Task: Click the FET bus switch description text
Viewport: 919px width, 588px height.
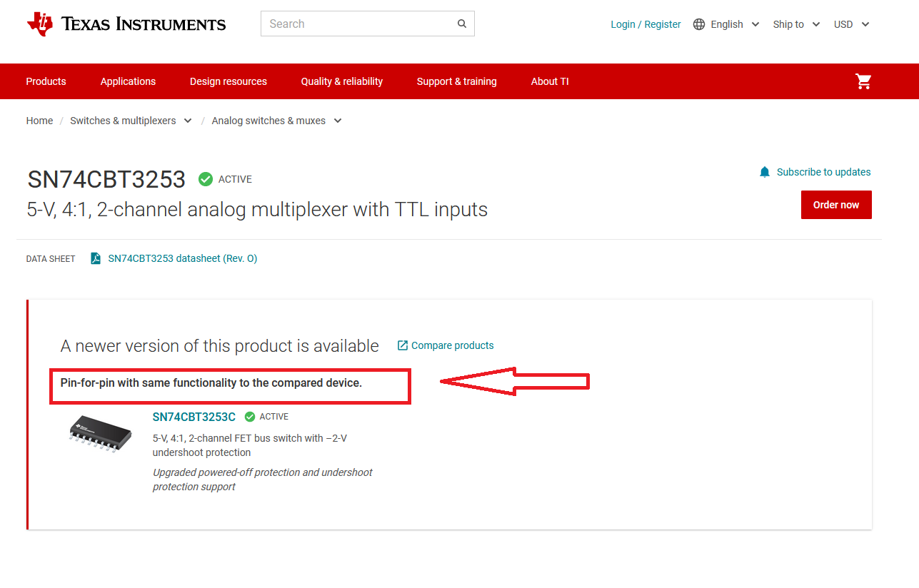Action: [x=250, y=445]
